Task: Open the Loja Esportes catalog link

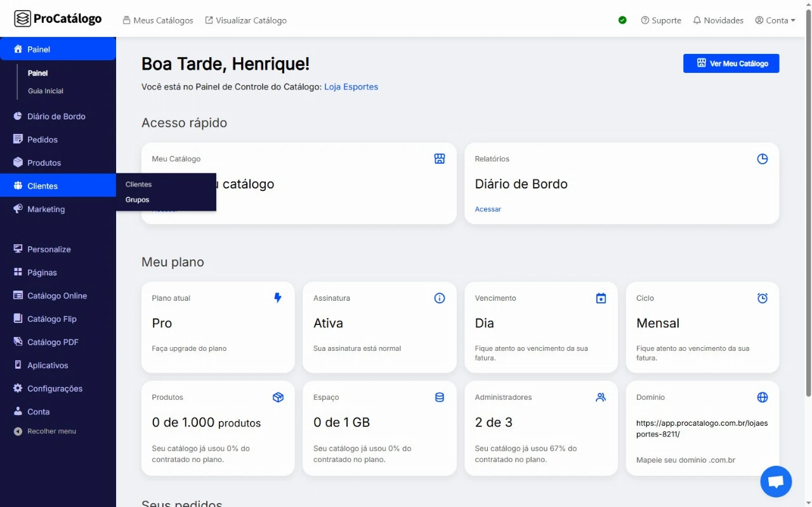Action: [x=351, y=87]
